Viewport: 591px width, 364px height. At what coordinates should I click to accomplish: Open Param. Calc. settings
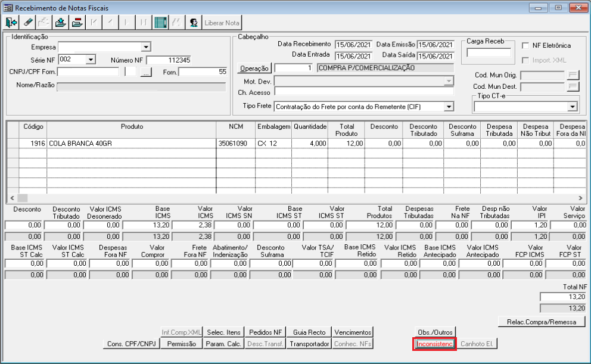223,344
